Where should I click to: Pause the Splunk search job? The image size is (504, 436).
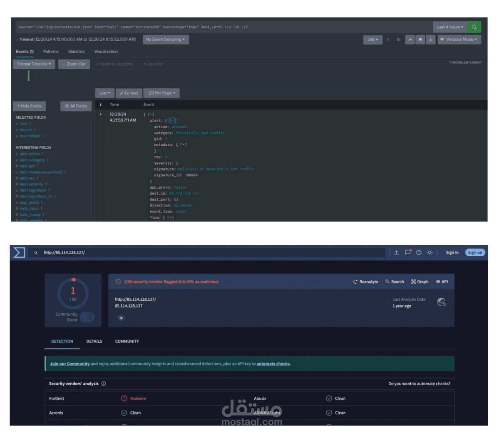click(388, 40)
